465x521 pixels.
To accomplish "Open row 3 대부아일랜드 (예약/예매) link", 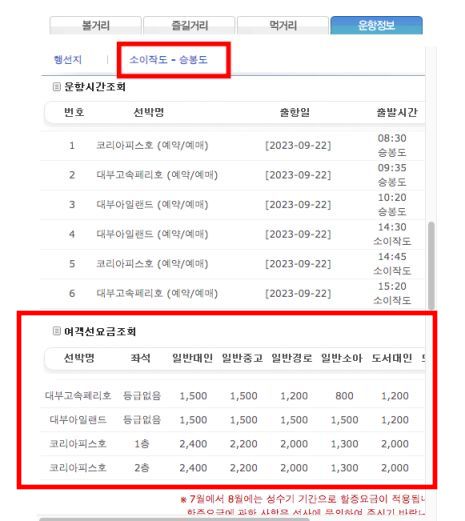I will click(x=152, y=204).
